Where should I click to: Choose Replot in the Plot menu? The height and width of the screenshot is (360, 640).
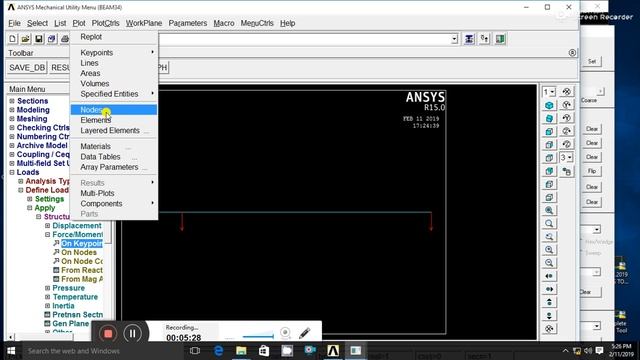[114, 37]
